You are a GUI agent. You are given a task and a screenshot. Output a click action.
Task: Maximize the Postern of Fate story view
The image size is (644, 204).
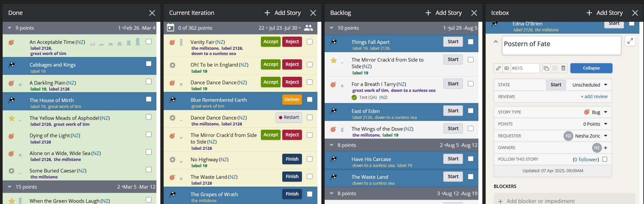point(630,41)
